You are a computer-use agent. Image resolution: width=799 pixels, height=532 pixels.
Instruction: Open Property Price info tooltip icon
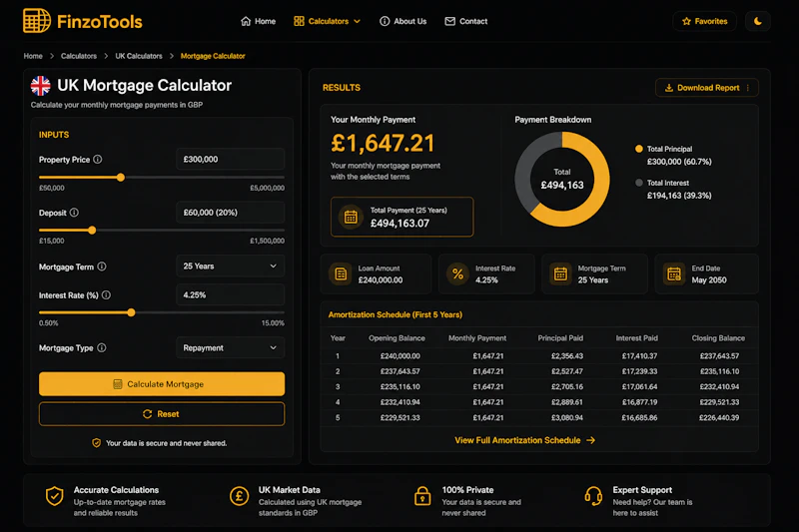(x=98, y=160)
